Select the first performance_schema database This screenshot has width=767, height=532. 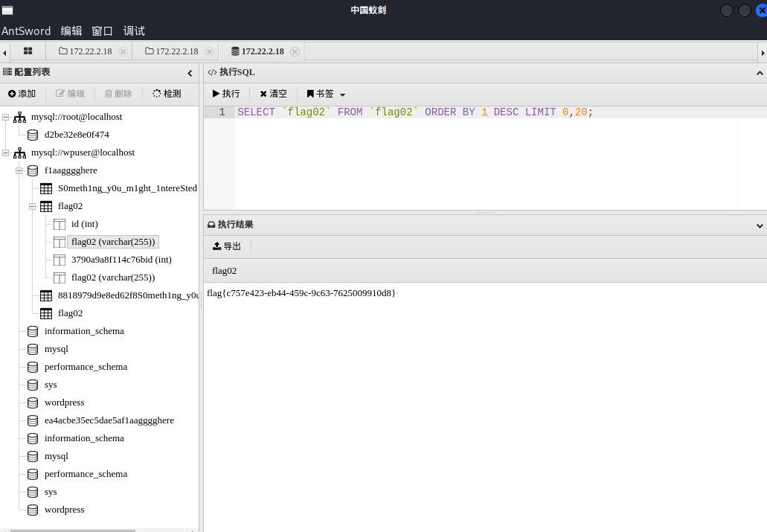pos(86,367)
